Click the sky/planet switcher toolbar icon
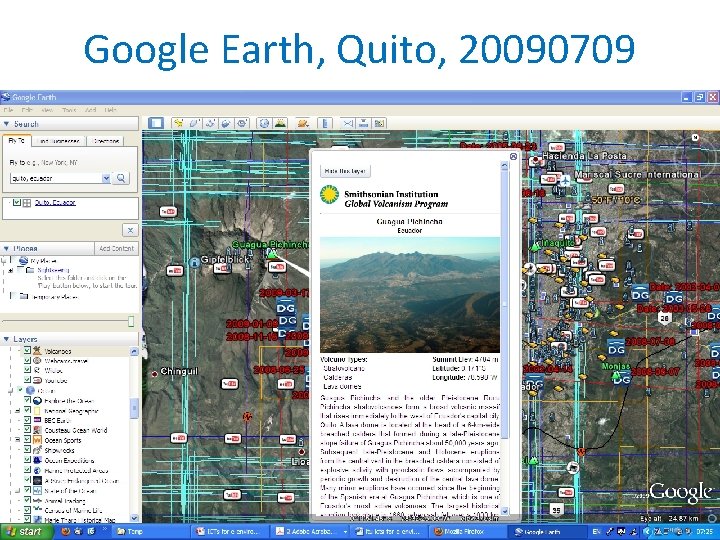Screen dimensions: 720x540 (303, 123)
